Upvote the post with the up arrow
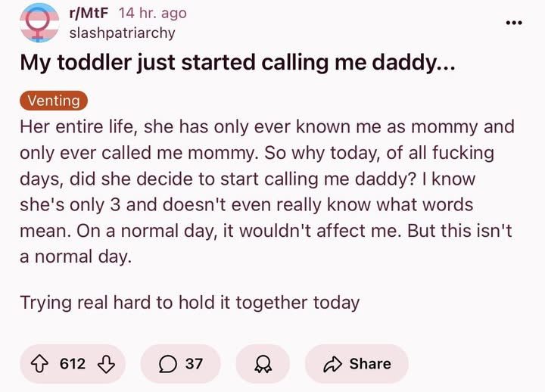The height and width of the screenshot is (392, 545). pyautogui.click(x=39, y=364)
